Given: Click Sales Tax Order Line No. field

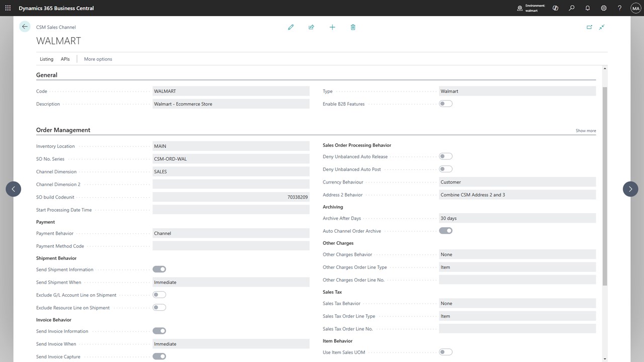Looking at the screenshot, I should (x=517, y=329).
